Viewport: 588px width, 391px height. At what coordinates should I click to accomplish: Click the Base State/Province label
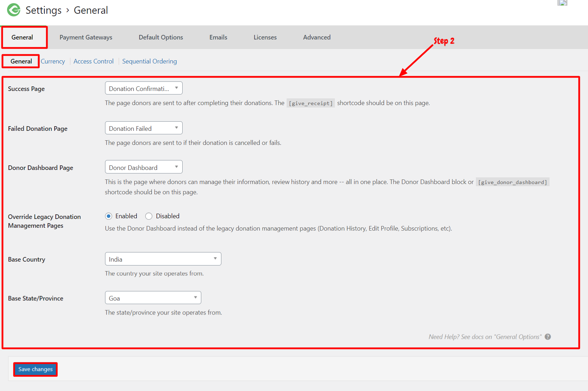(x=36, y=298)
